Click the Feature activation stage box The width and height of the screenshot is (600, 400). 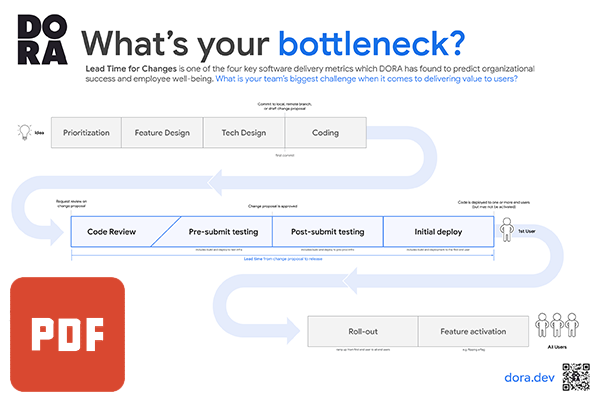pos(470,331)
